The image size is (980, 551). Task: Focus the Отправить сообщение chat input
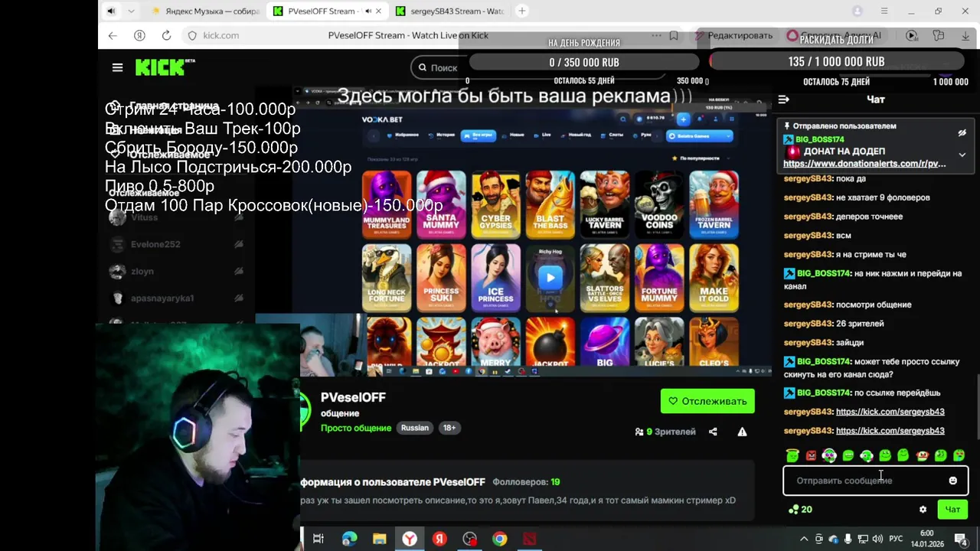pyautogui.click(x=875, y=481)
